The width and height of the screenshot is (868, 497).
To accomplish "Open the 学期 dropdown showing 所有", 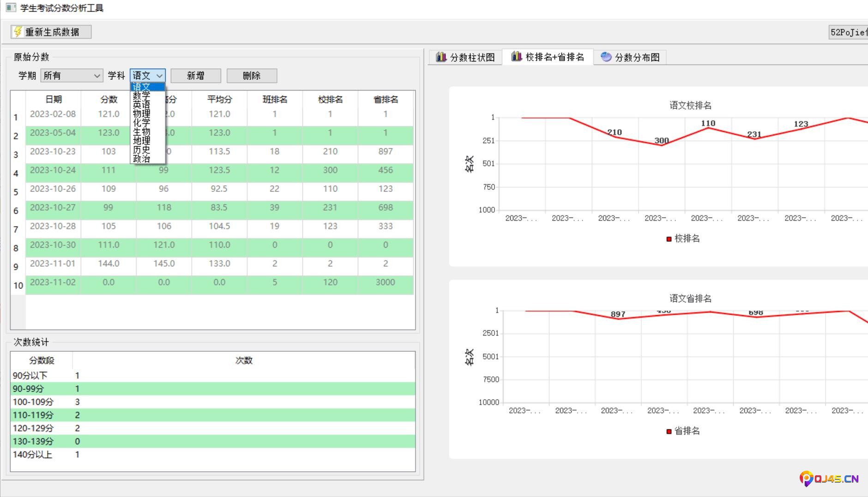I will (72, 75).
